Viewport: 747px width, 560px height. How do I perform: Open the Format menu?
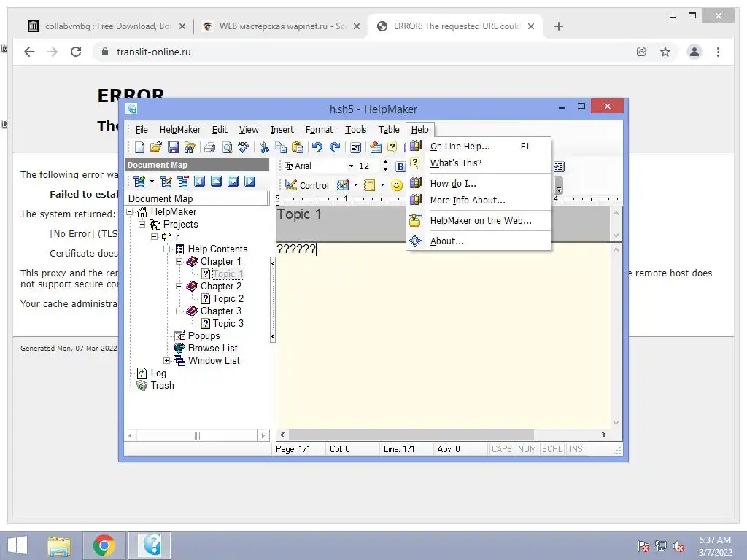(x=320, y=130)
